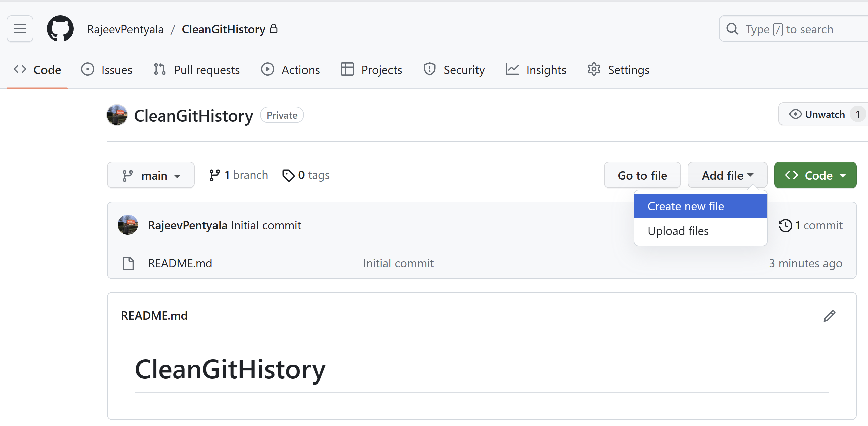Image resolution: width=868 pixels, height=426 pixels.
Task: Click the README.md file icon
Action: [128, 264]
